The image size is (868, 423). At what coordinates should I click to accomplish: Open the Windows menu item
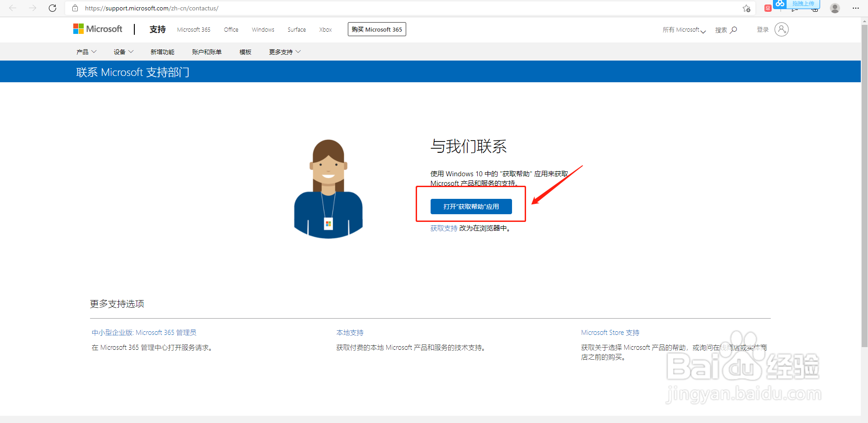point(262,29)
